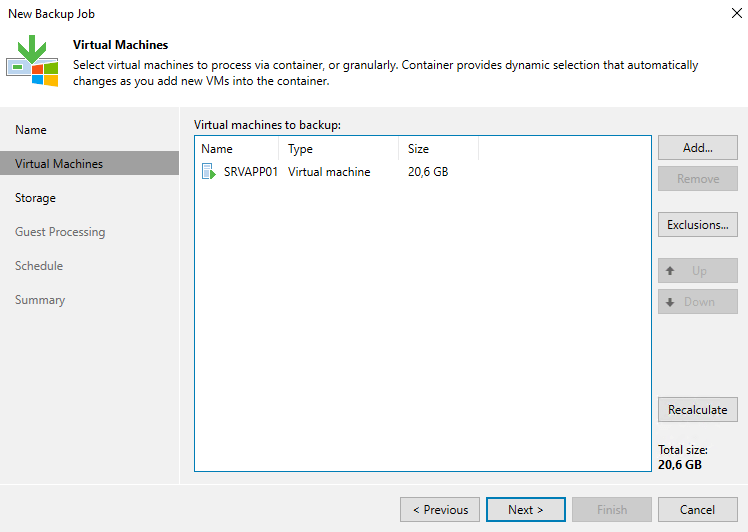
Task: Click Recalculate to refresh total size
Action: pos(697,410)
